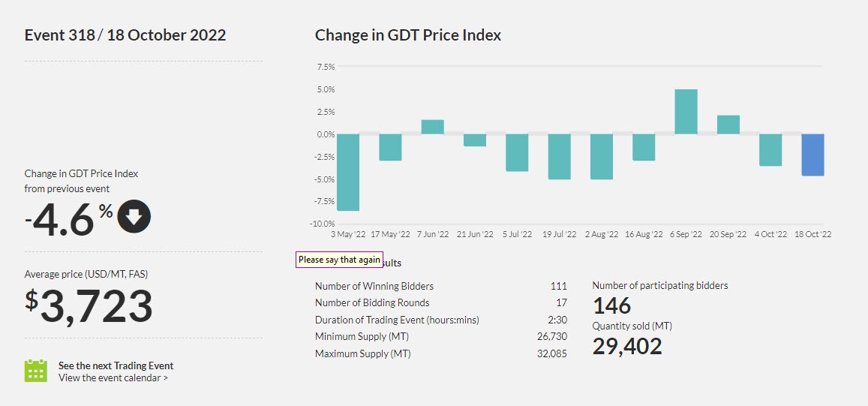This screenshot has height=406, width=868.
Task: Select the 20 Sep '22 bar
Action: tap(728, 125)
